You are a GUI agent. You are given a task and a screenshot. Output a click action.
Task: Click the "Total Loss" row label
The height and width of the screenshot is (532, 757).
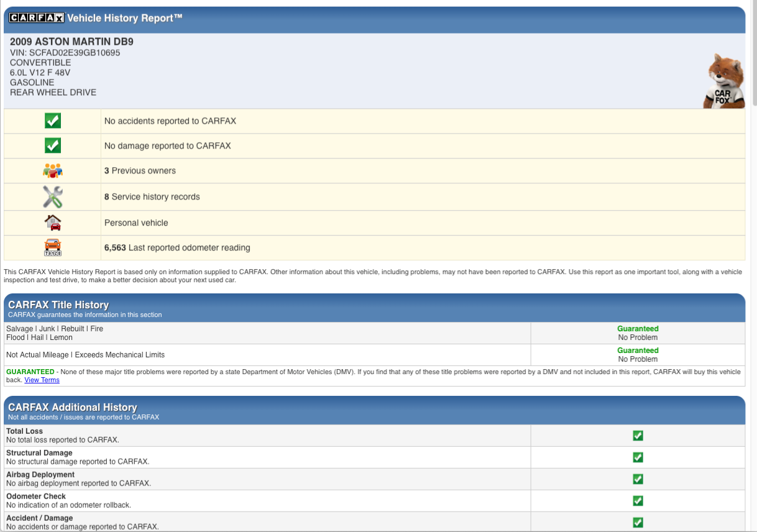(25, 431)
